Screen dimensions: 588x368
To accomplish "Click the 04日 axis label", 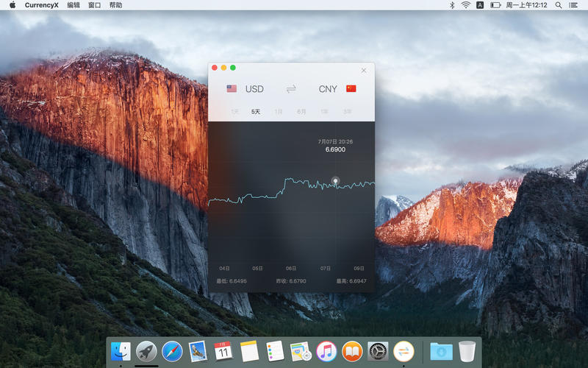I will (x=224, y=268).
